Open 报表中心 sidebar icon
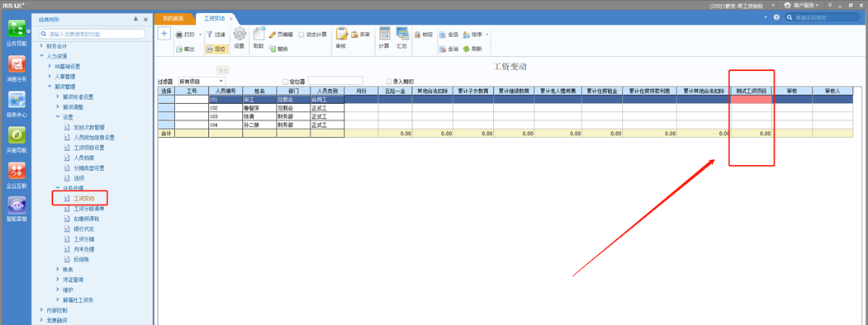Viewport: 868px width, 325px height. [x=16, y=101]
